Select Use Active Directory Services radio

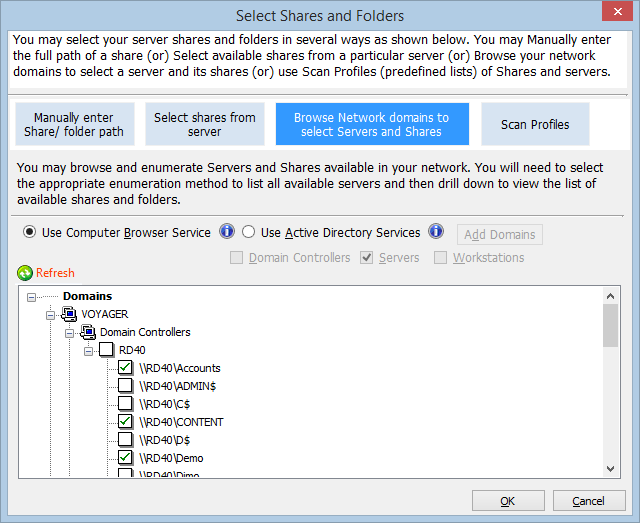249,232
